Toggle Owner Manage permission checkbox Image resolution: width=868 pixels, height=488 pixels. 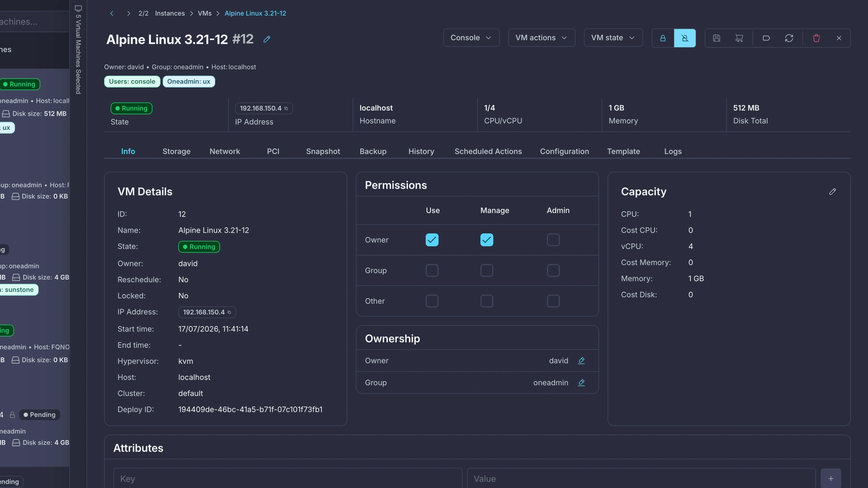[x=487, y=240]
